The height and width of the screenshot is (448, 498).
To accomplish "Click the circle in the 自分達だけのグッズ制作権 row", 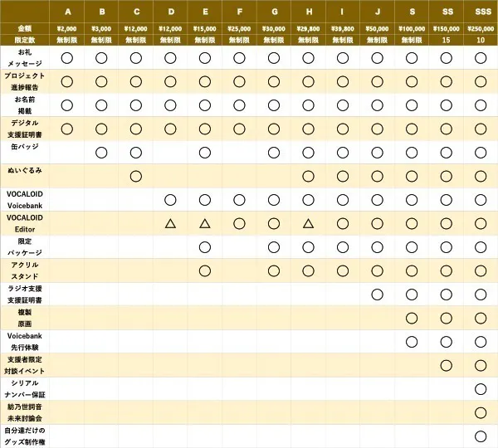I will [481, 436].
